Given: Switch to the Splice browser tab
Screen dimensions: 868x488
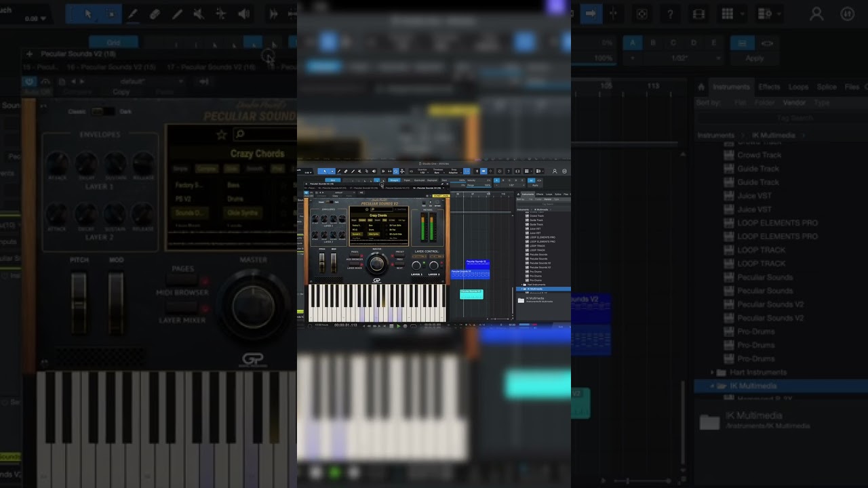Looking at the screenshot, I should 558,195.
